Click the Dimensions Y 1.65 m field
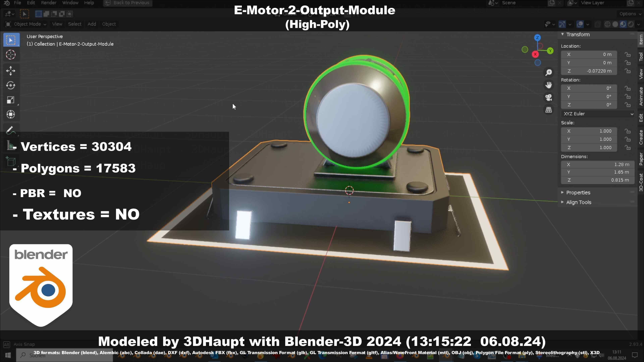The height and width of the screenshot is (362, 644). tap(598, 172)
